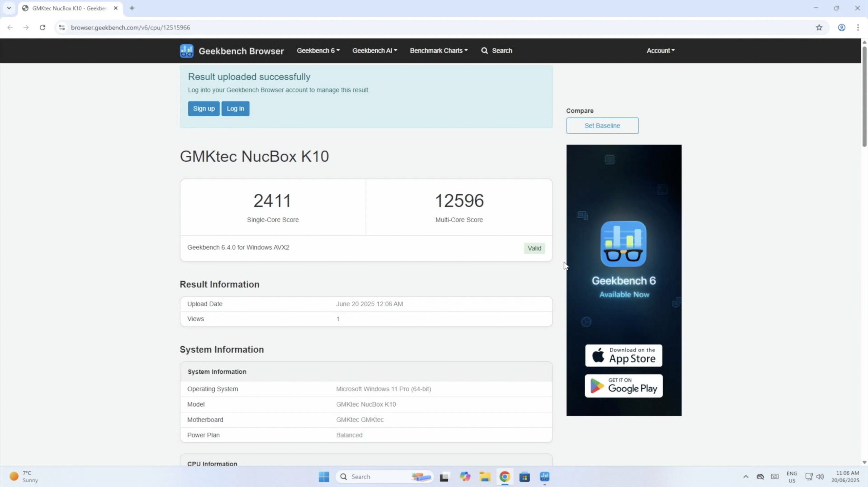Click the bookmark star icon
Screen dimensions: 868x487
pyautogui.click(x=819, y=27)
